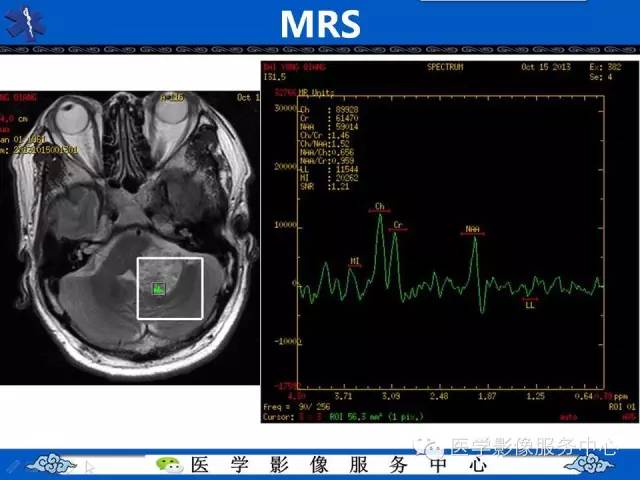The height and width of the screenshot is (480, 640).
Task: Click the Ch peak label on spectrum
Action: point(380,206)
